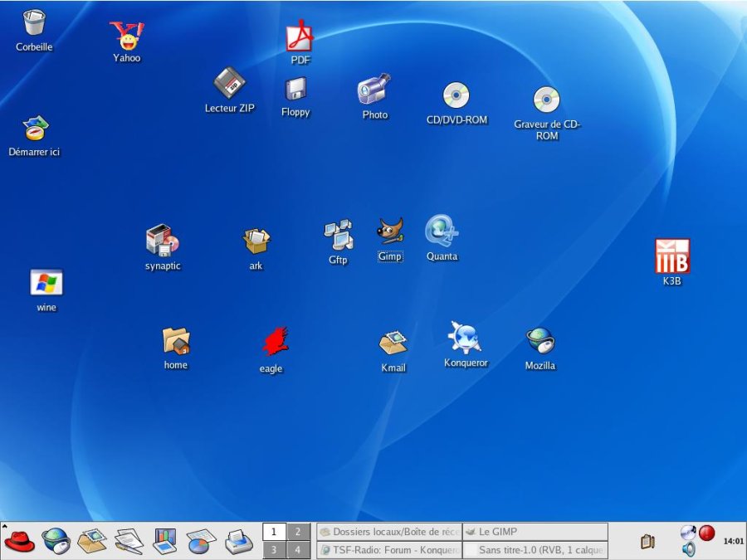747x560 pixels.
Task: Click the 14:01 panel clock
Action: click(x=733, y=541)
